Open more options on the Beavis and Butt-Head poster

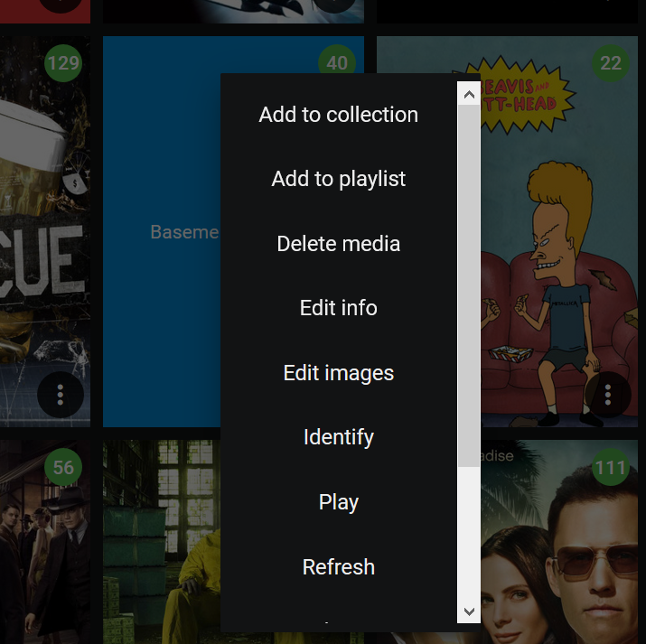pyautogui.click(x=608, y=395)
